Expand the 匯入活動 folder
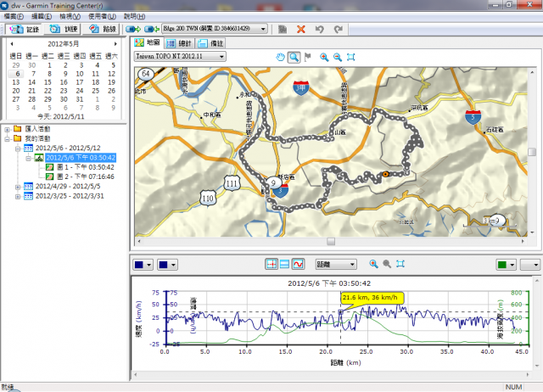The height and width of the screenshot is (392, 543). pos(8,130)
